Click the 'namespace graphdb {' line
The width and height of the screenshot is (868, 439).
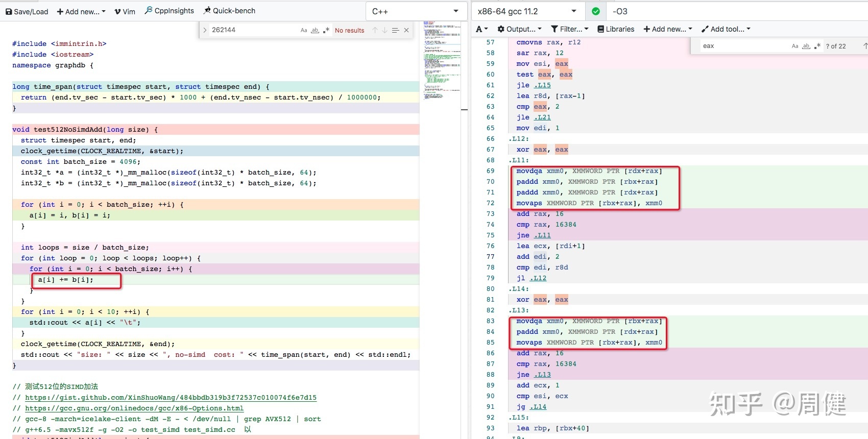pos(53,65)
